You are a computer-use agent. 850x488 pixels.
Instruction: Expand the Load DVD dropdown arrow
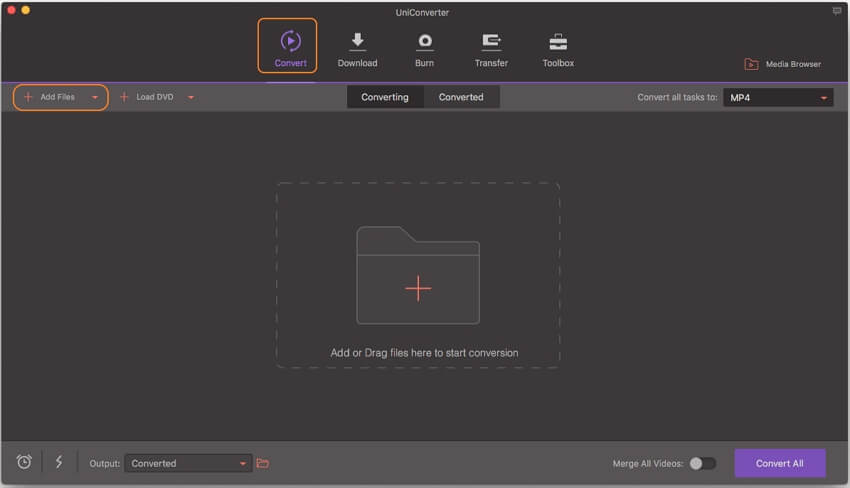[x=191, y=98]
